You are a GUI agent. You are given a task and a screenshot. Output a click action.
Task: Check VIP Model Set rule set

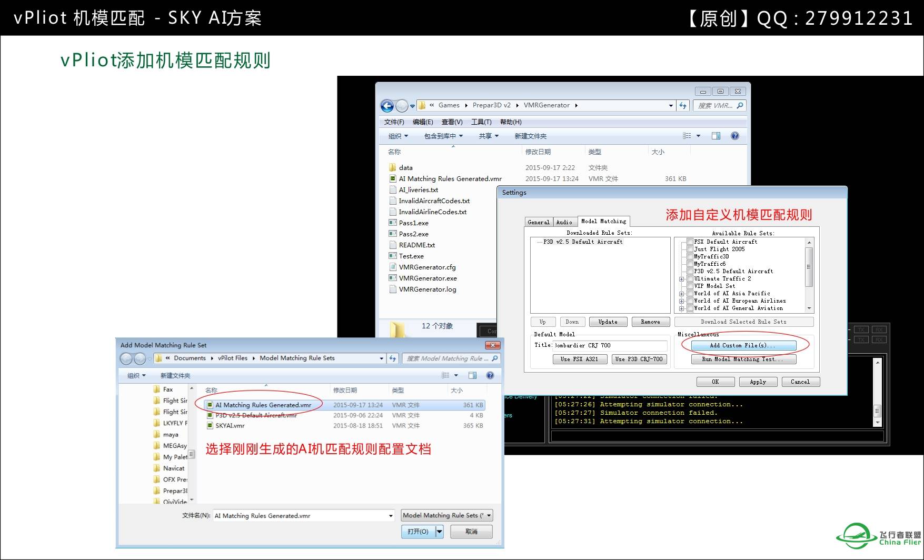coord(690,286)
